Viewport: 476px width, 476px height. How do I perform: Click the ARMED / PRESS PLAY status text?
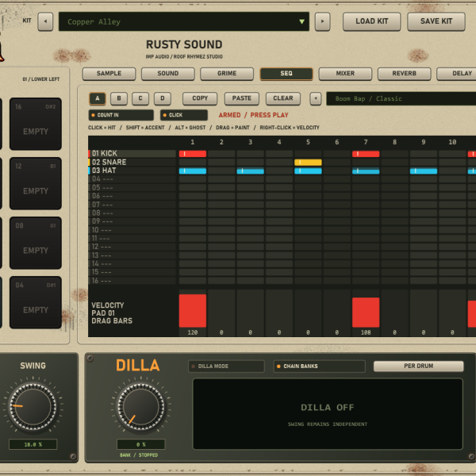(x=254, y=115)
